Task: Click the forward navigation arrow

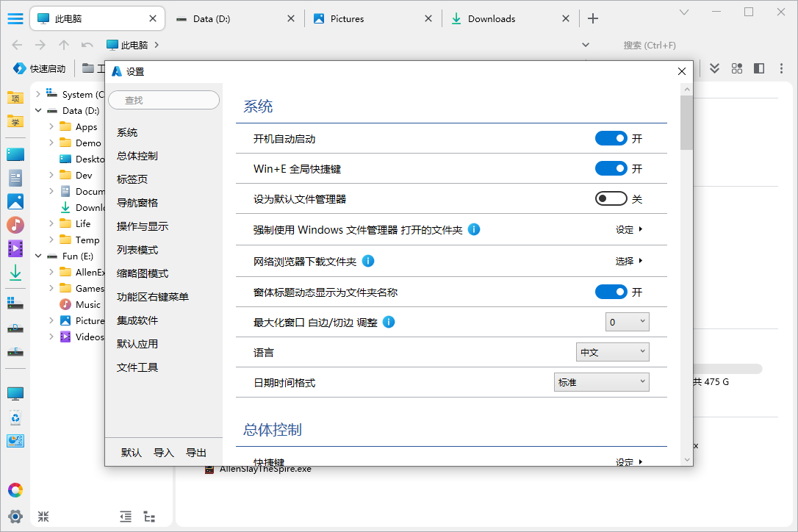Action: 40,45
